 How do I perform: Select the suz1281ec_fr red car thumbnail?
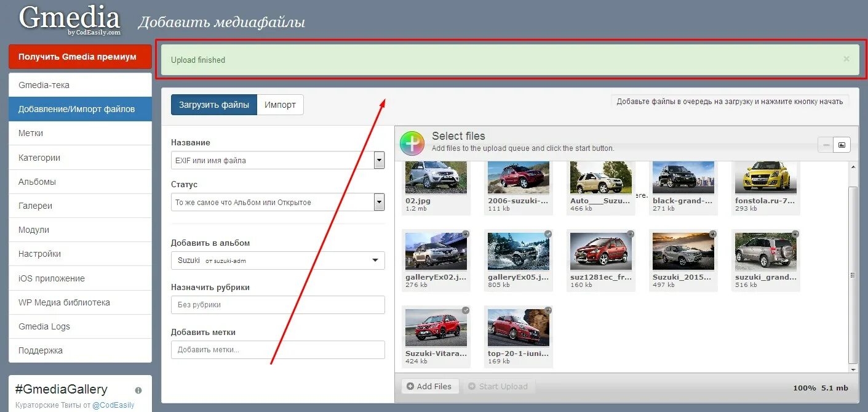point(600,251)
